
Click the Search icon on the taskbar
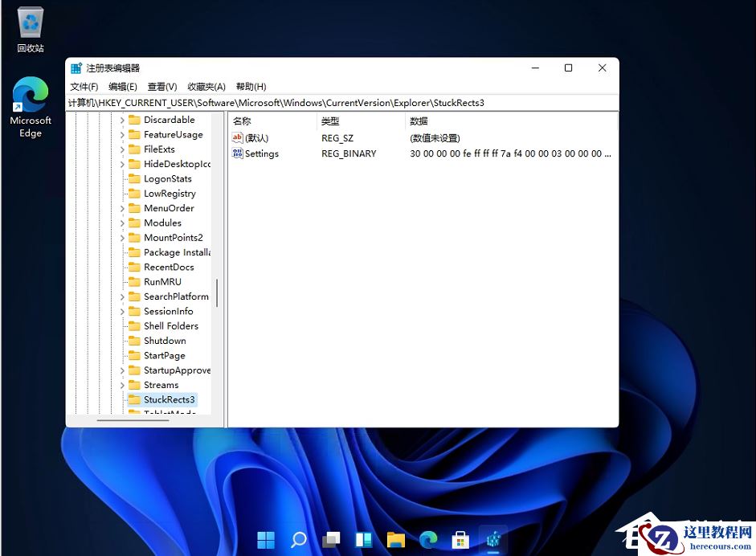(x=298, y=540)
